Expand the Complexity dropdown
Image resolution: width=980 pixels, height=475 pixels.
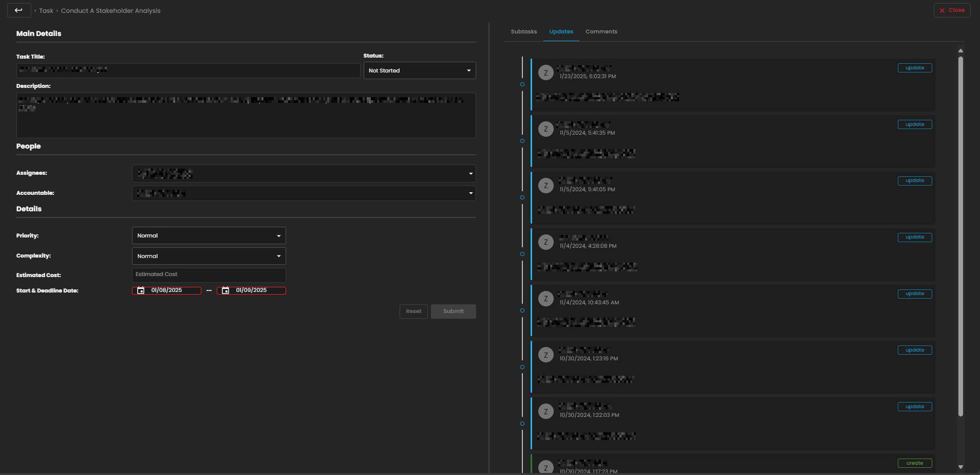tap(209, 256)
